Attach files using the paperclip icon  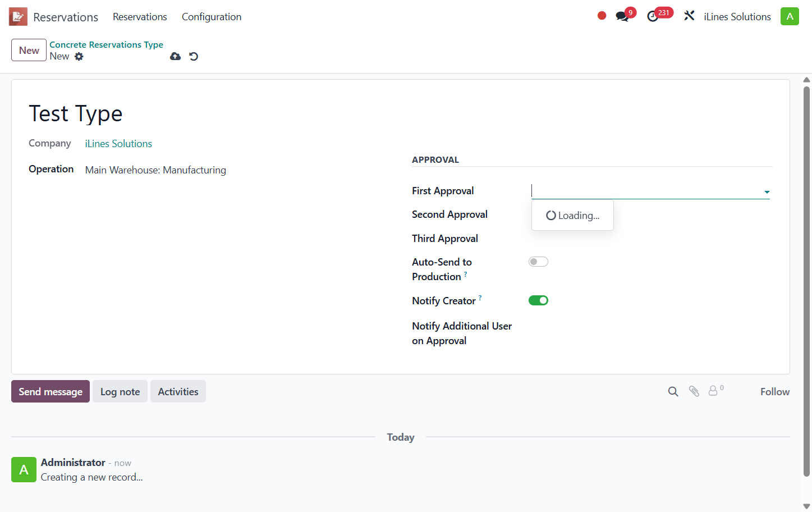[x=694, y=391]
